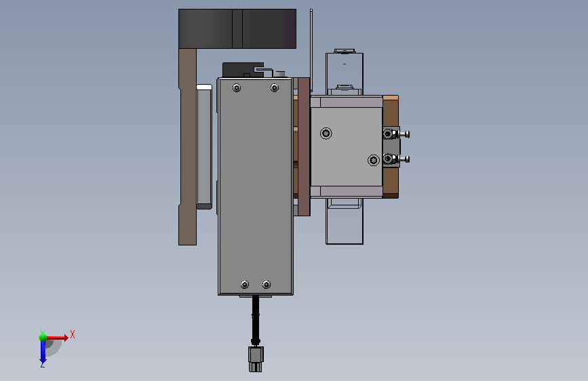The width and height of the screenshot is (588, 381).
Task: Select the transparent housing below the cylinder block
Action: click(345, 221)
